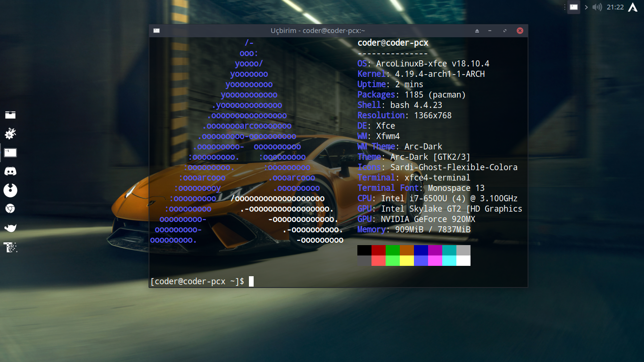Click the 'DE: Xfce' line

(x=376, y=126)
